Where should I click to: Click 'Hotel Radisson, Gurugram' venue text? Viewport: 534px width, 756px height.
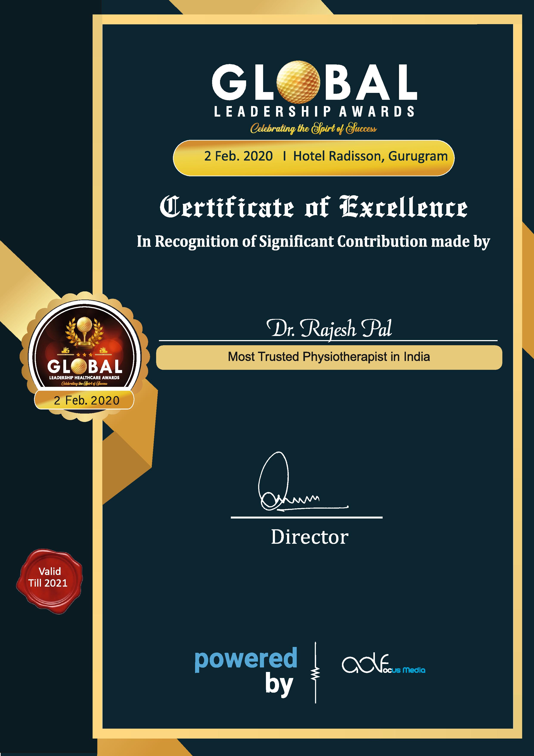click(371, 156)
